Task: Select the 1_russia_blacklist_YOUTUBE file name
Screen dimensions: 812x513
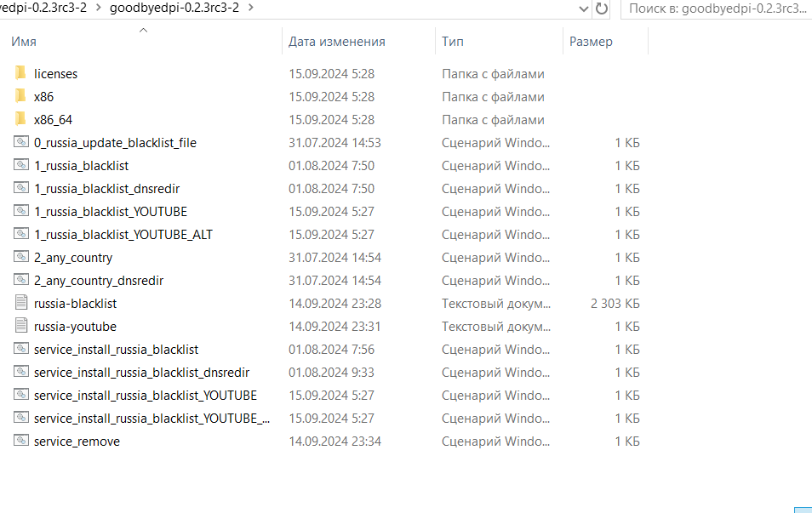Action: click(x=111, y=212)
